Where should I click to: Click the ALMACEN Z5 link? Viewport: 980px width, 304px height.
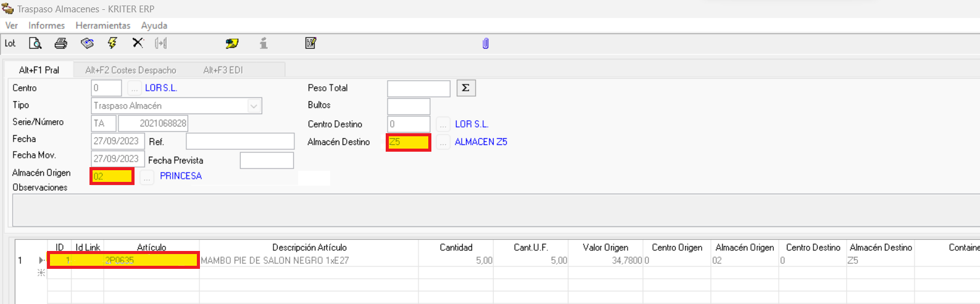[481, 142]
